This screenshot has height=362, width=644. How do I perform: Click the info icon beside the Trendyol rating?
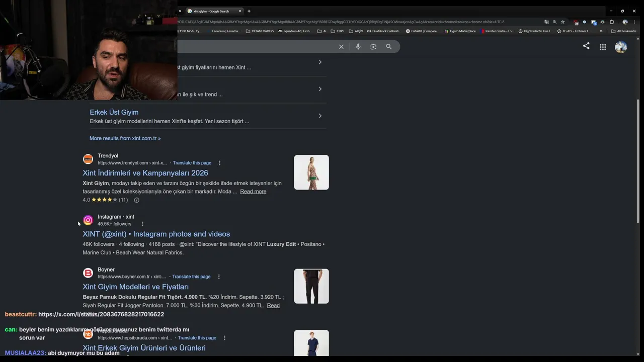click(136, 200)
